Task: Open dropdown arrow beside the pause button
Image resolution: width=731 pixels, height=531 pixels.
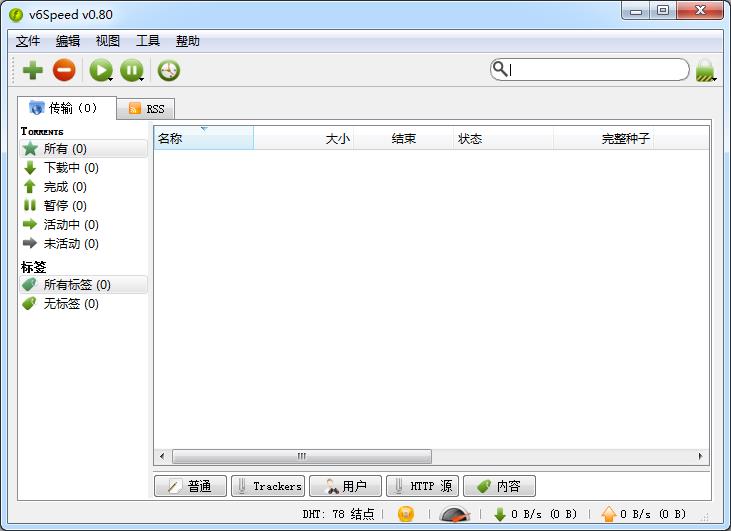Action: (143, 78)
